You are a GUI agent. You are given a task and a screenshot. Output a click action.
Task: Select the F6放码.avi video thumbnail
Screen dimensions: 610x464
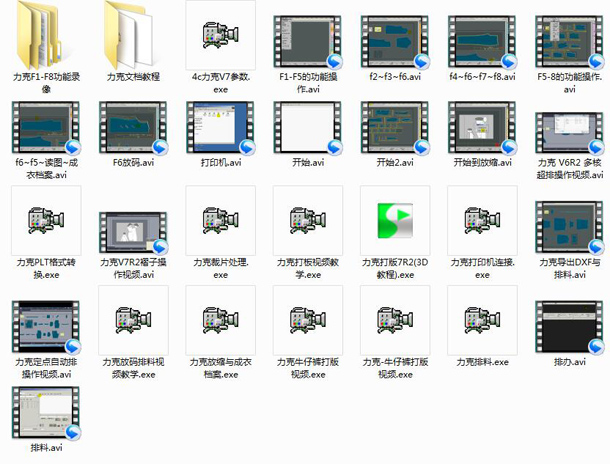[x=133, y=128]
